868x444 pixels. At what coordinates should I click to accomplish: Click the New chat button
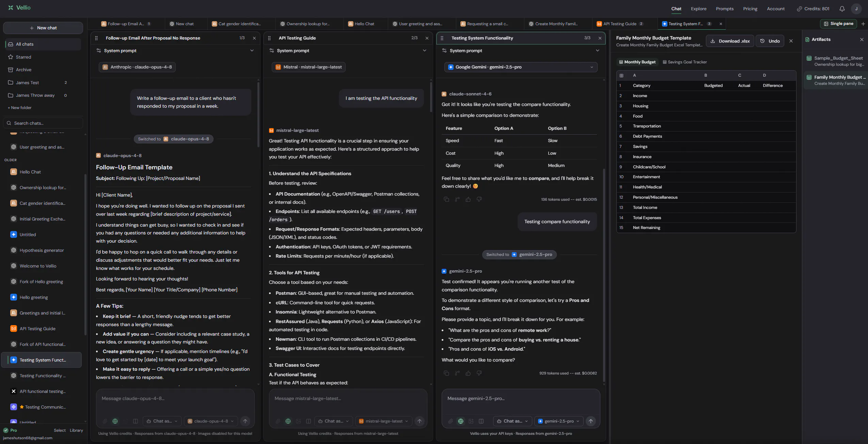[x=43, y=28]
